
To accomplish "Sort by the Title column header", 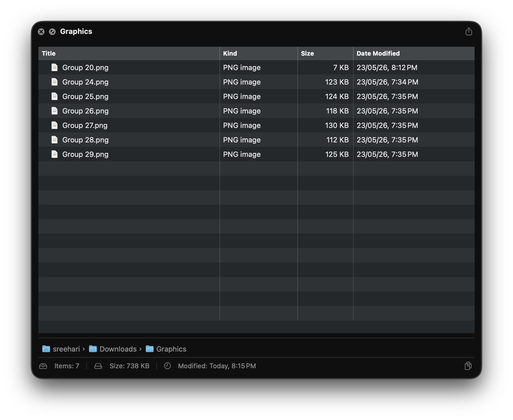I will point(129,53).
